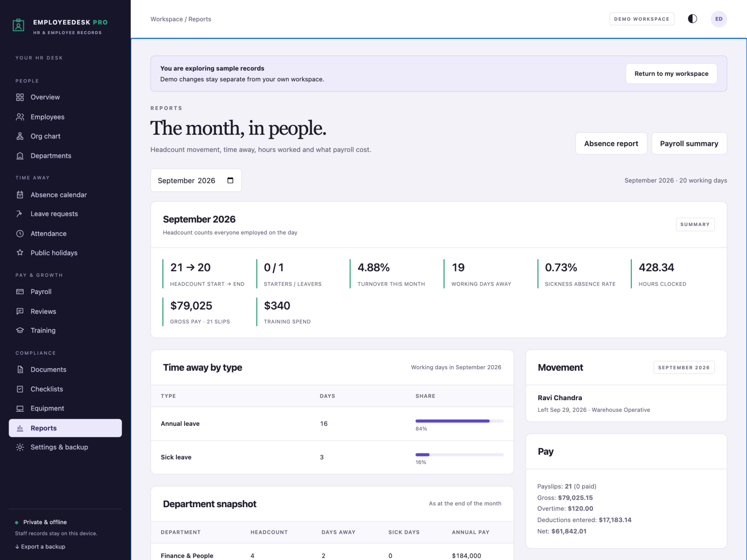Click the Workspace / Reports breadcrumb
Image resolution: width=747 pixels, height=560 pixels.
point(181,19)
